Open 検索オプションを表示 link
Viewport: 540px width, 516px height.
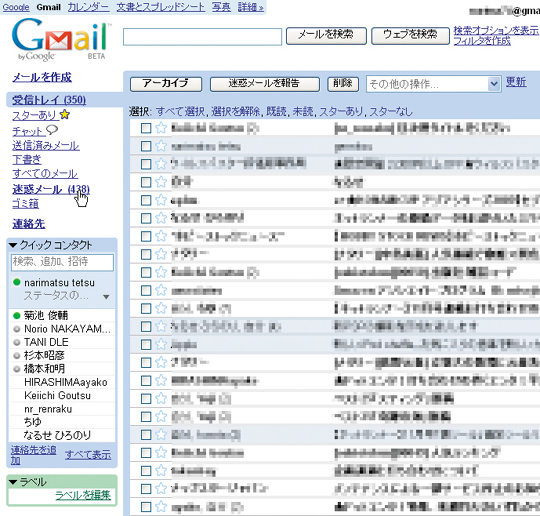pyautogui.click(x=496, y=30)
